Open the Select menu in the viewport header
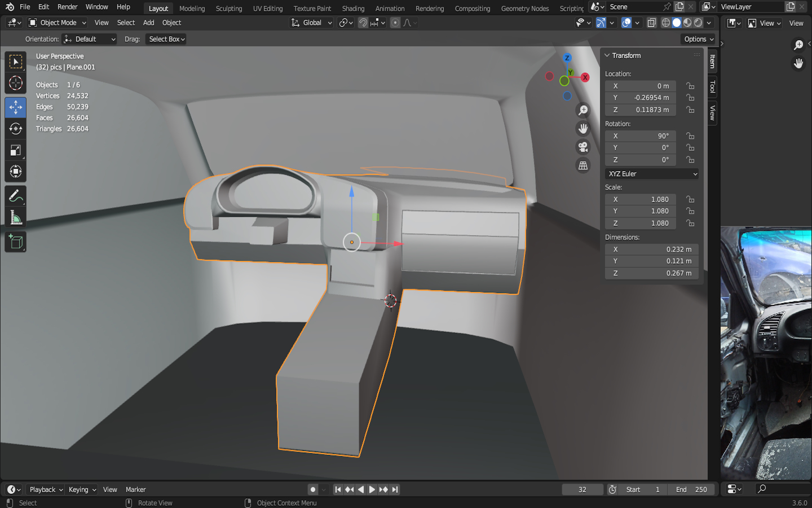 126,23
